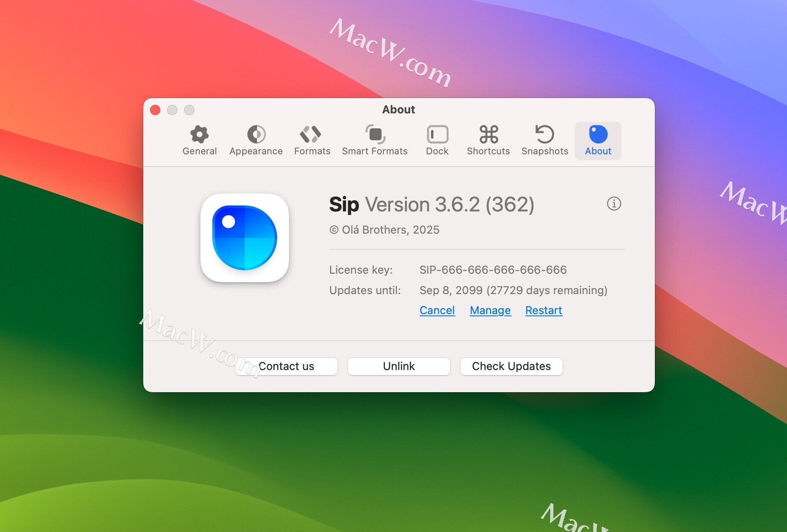Screen dimensions: 787x532
Task: Click the Olá Brothers, 2025 copyright text
Action: 385,230
